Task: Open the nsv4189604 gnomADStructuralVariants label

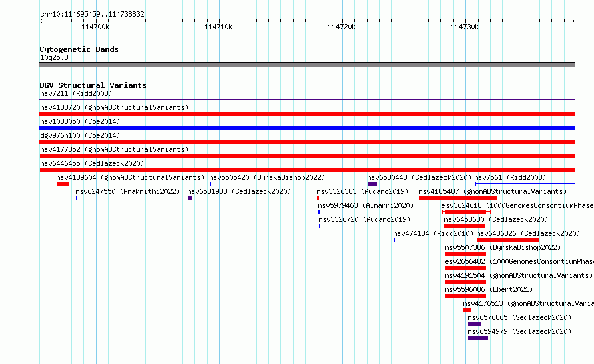Action: point(130,177)
